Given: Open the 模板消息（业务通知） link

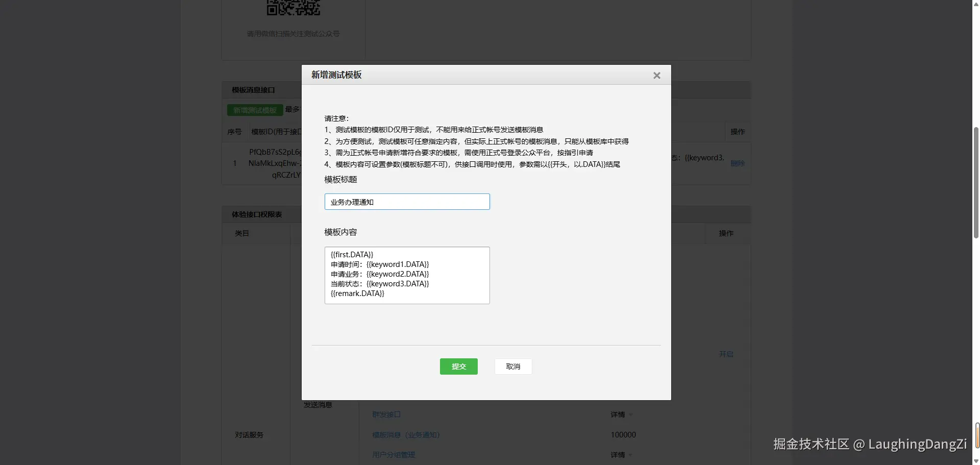Looking at the screenshot, I should point(406,435).
